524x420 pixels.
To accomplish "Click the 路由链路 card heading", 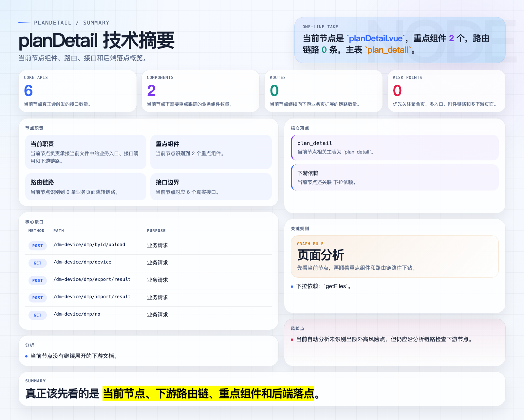I will [x=42, y=182].
